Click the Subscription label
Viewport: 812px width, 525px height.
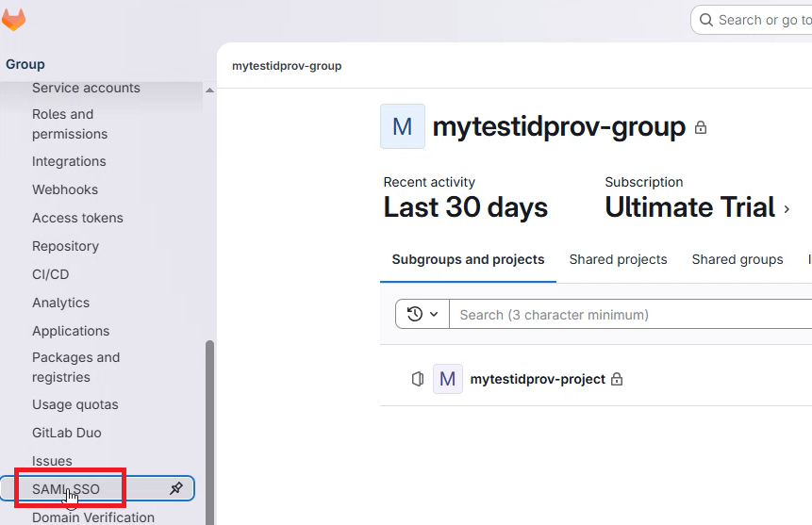pos(644,182)
